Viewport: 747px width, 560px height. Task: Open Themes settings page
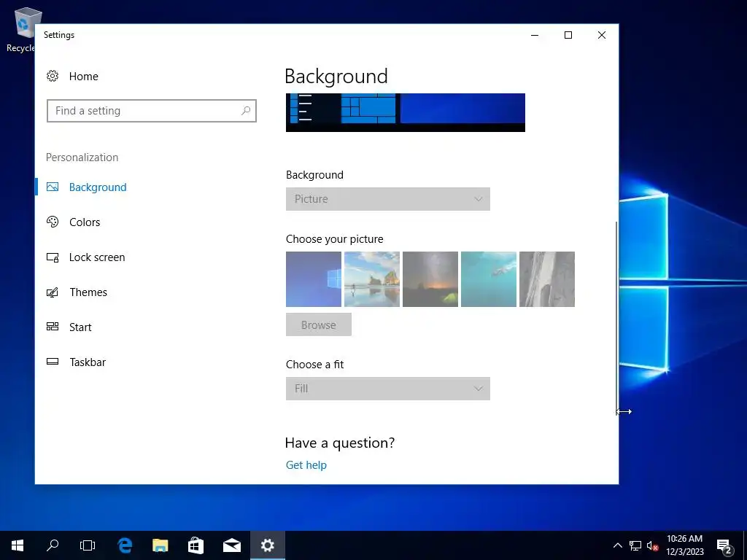click(x=88, y=292)
